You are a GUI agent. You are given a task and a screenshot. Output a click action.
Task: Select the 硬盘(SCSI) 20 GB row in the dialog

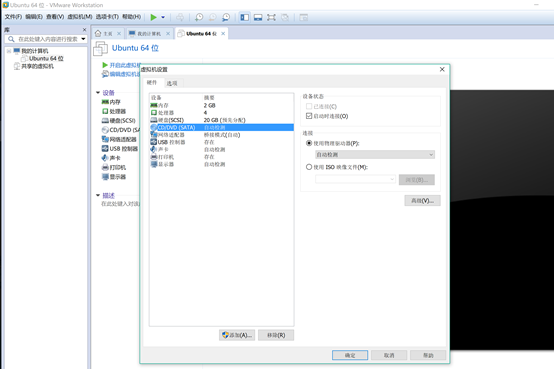click(222, 120)
